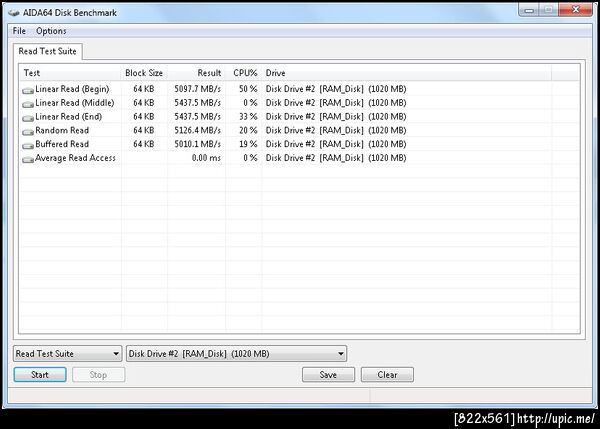Click the 20 % CPU value
The height and width of the screenshot is (429, 600).
(248, 130)
